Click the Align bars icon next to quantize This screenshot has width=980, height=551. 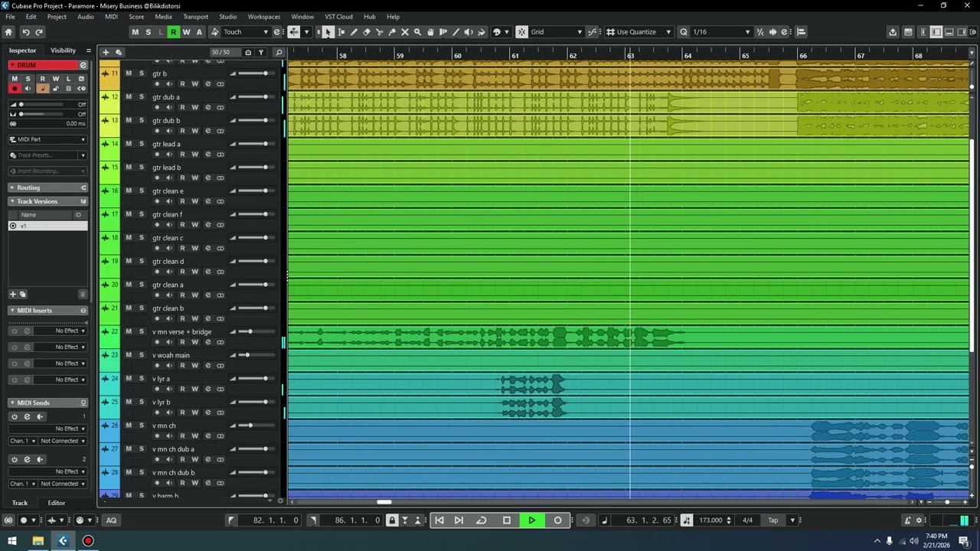click(801, 32)
